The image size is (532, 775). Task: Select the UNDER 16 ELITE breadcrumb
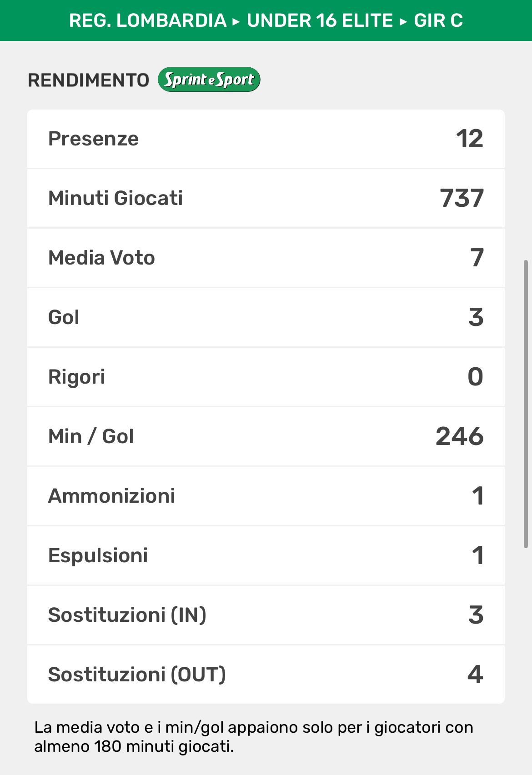click(x=320, y=20)
